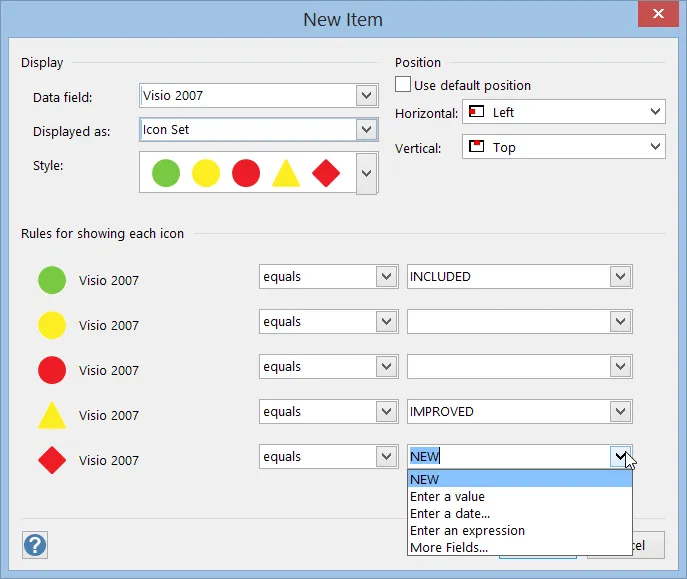687x579 pixels.
Task: Choose More Fields... from dropdown list
Action: click(x=520, y=547)
